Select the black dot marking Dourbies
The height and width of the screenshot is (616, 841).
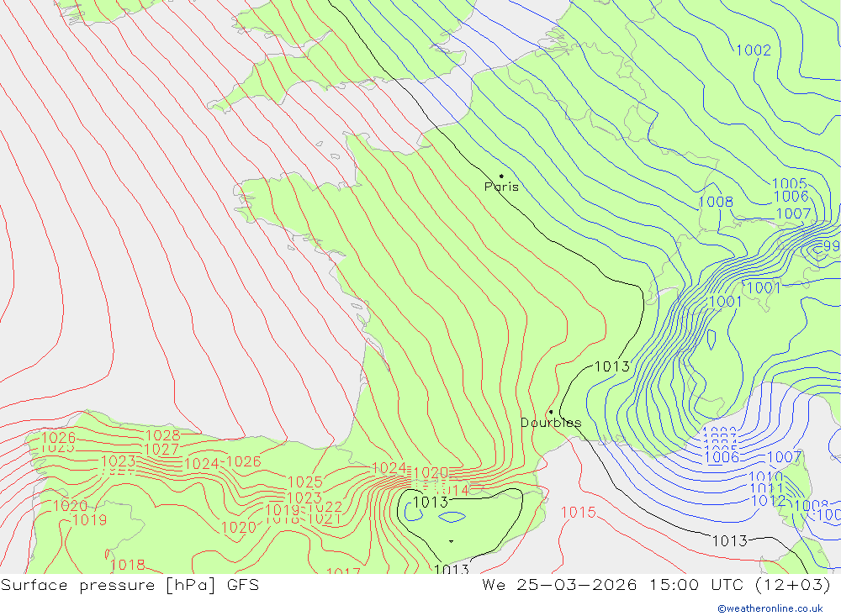point(551,412)
